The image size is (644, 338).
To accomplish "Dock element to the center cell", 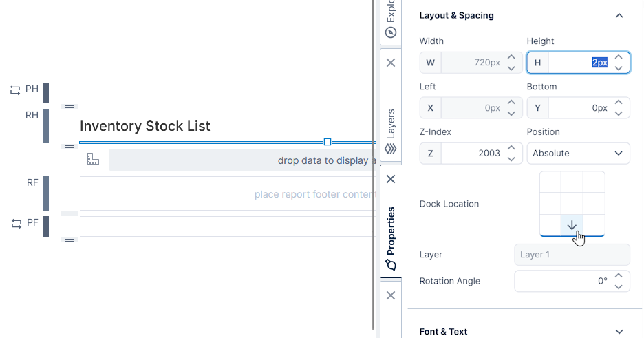I will (572, 204).
